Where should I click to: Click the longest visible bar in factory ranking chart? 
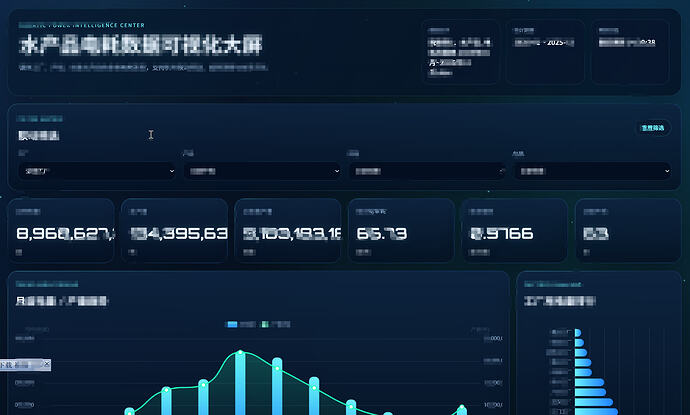click(596, 412)
